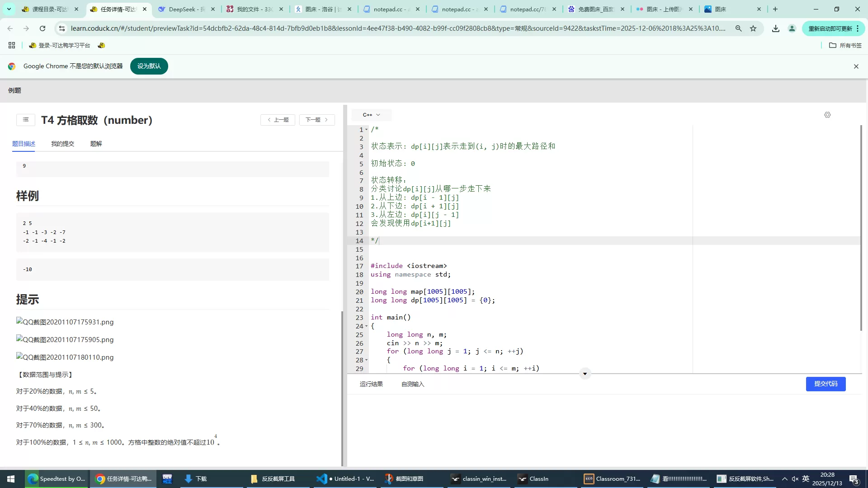The height and width of the screenshot is (488, 868).
Task: Select the 自测输入 tab
Action: 413,384
